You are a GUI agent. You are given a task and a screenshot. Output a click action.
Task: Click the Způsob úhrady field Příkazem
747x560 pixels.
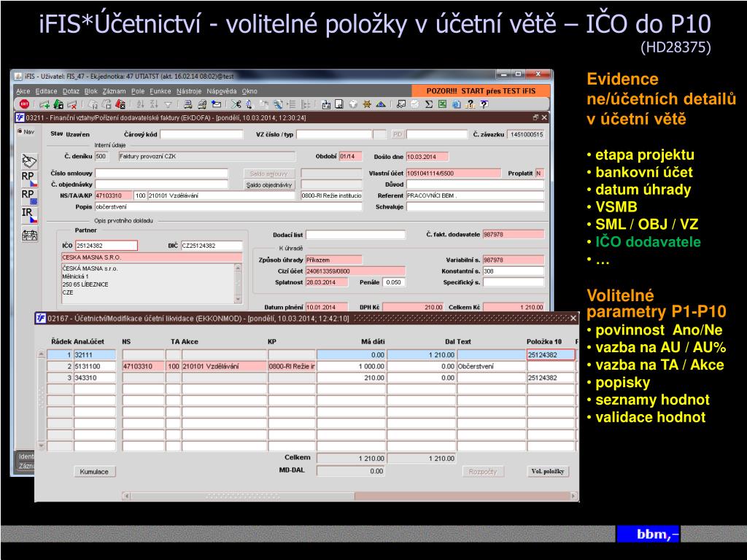tap(333, 260)
